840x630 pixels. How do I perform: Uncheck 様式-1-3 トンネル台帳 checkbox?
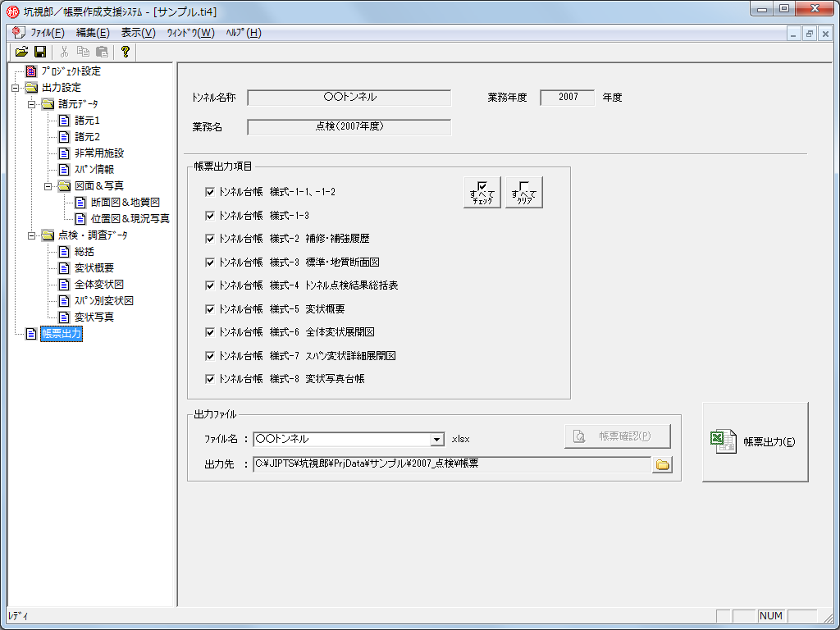point(210,216)
